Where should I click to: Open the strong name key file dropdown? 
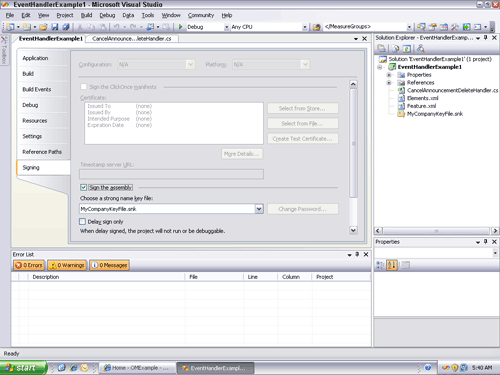click(x=259, y=209)
